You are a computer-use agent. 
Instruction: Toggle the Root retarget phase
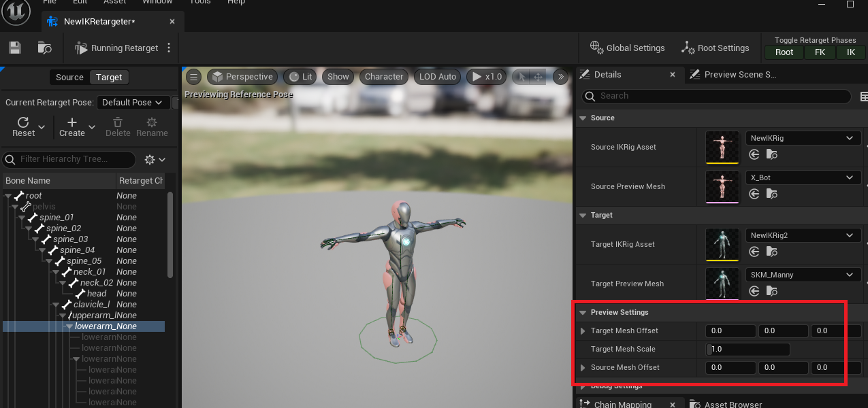784,52
